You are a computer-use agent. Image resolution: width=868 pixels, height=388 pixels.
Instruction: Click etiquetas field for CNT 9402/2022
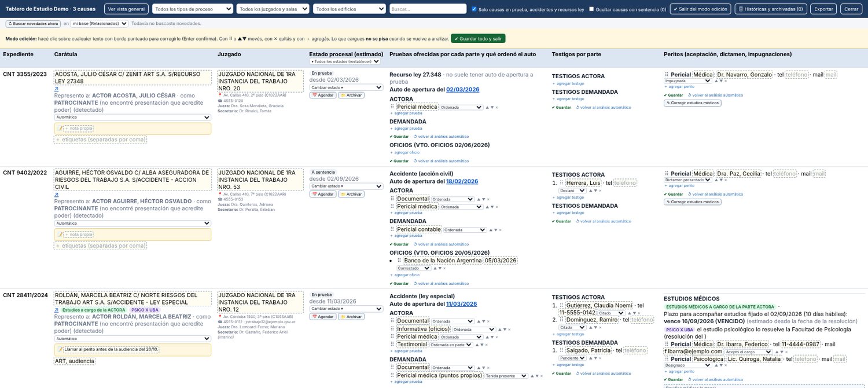[x=100, y=246]
